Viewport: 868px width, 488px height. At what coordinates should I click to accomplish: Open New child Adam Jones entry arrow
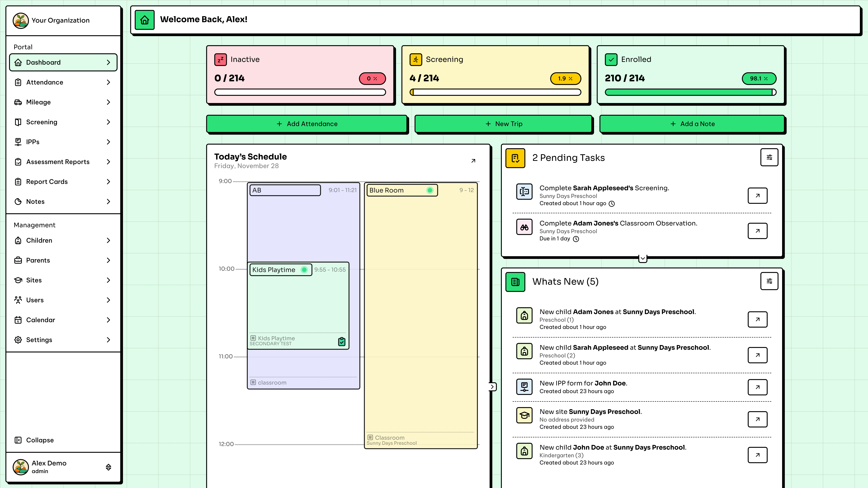pyautogui.click(x=757, y=319)
